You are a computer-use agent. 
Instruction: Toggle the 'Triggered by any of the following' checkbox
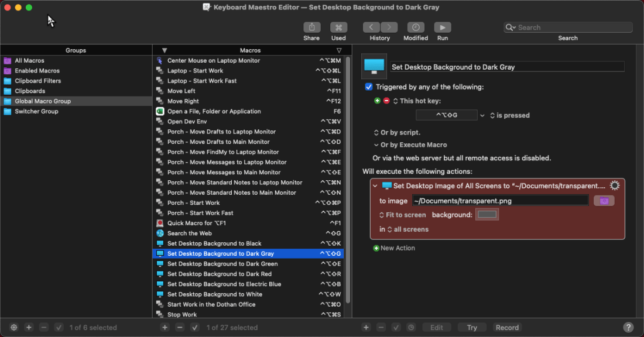pyautogui.click(x=369, y=87)
